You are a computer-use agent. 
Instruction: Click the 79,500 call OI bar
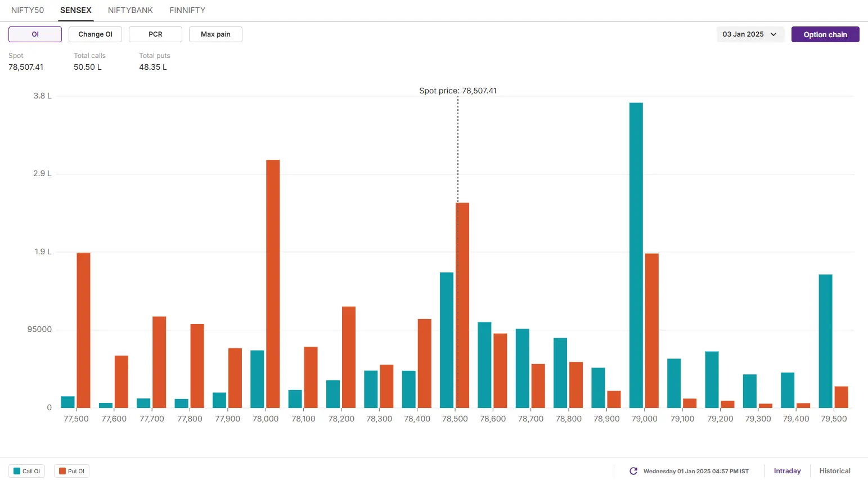click(x=826, y=341)
